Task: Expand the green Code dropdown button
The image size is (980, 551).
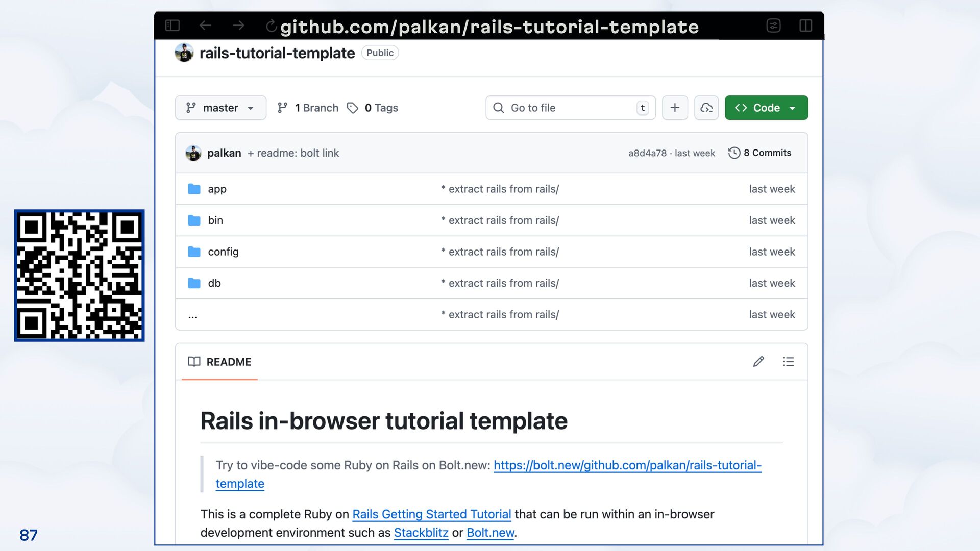Action: [x=766, y=108]
